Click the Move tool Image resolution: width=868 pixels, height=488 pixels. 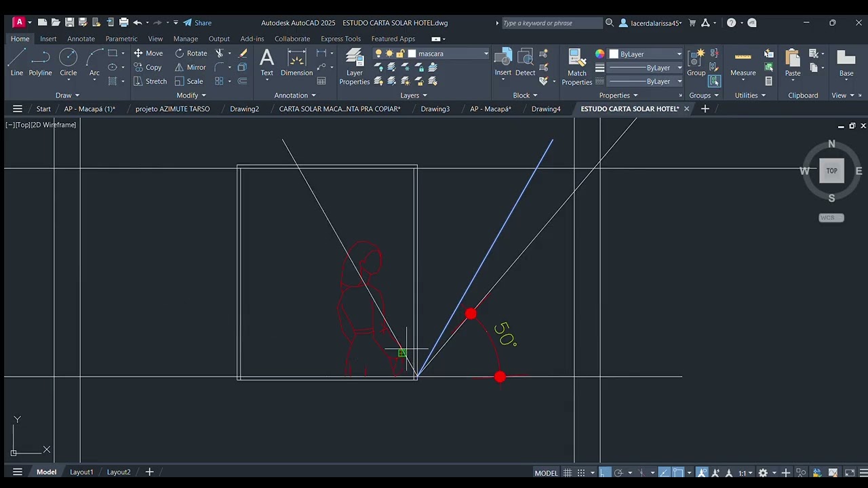pos(149,53)
